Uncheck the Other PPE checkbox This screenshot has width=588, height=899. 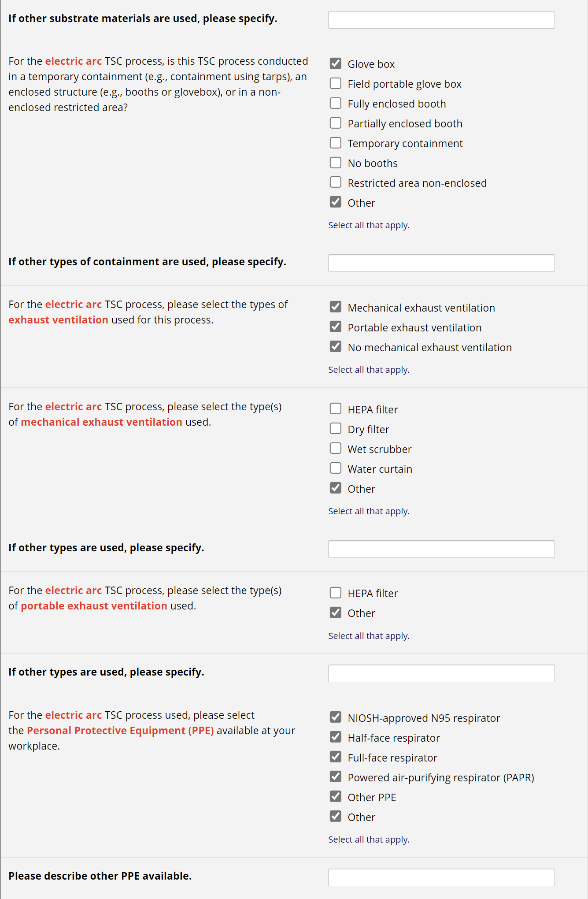pos(336,797)
